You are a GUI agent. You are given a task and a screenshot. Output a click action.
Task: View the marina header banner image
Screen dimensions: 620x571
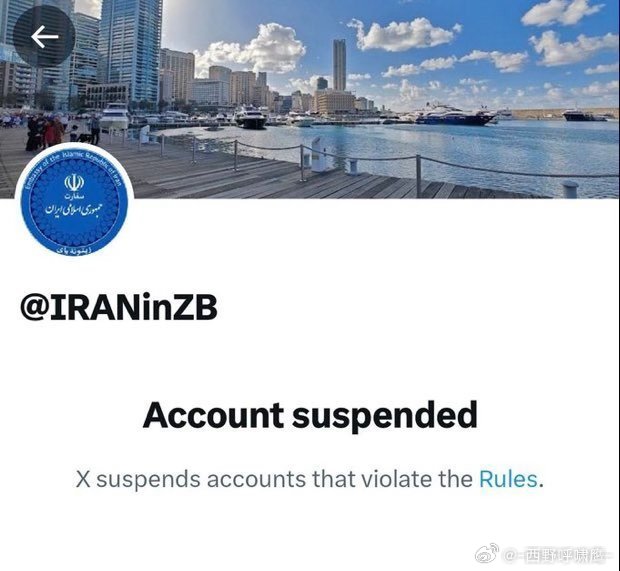click(x=310, y=99)
